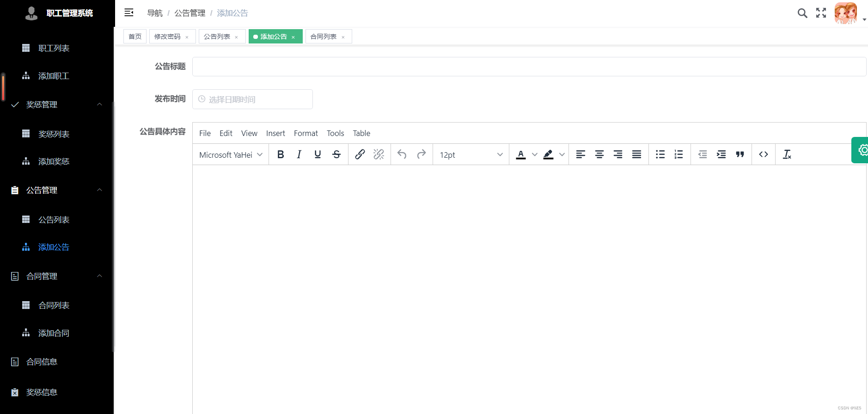
Task: Remove link with the unlink icon
Action: pos(379,154)
